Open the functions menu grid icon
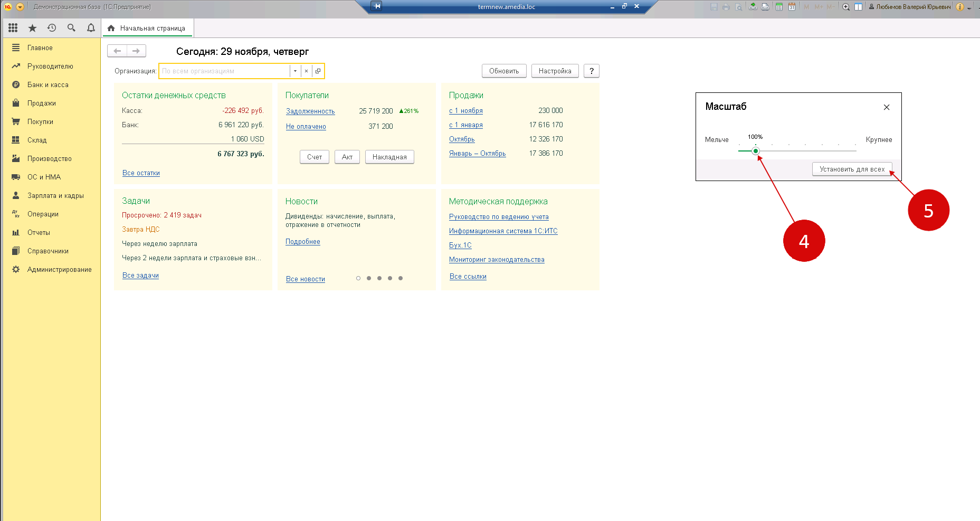Viewport: 980px width, 521px height. (13, 28)
